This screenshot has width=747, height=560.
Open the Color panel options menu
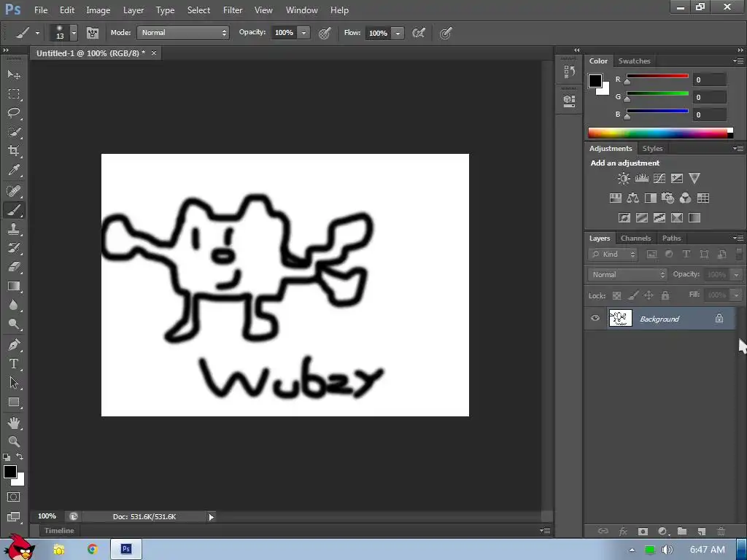tap(738, 61)
